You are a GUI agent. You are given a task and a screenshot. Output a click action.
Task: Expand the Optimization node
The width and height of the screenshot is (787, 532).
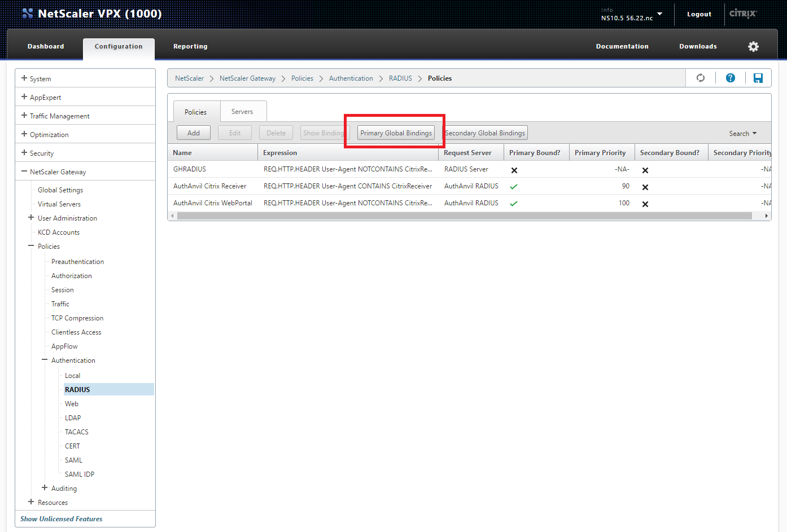24,134
